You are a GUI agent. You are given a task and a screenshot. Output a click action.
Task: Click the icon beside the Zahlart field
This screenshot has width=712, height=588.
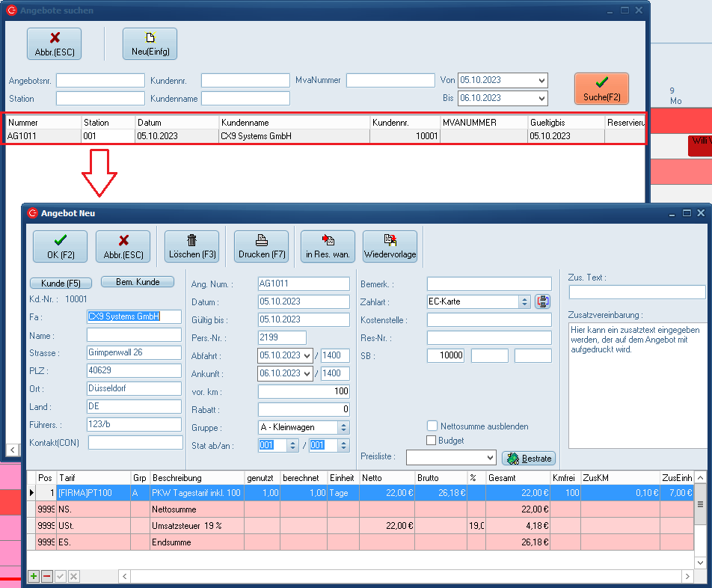click(542, 301)
